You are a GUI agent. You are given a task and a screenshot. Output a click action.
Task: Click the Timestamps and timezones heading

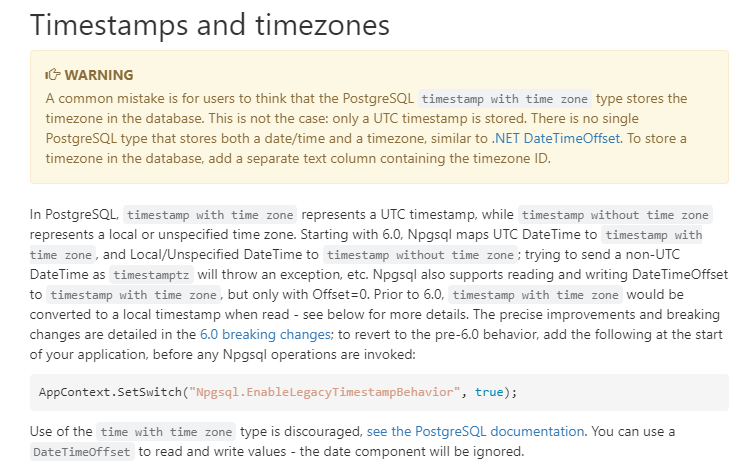210,25
